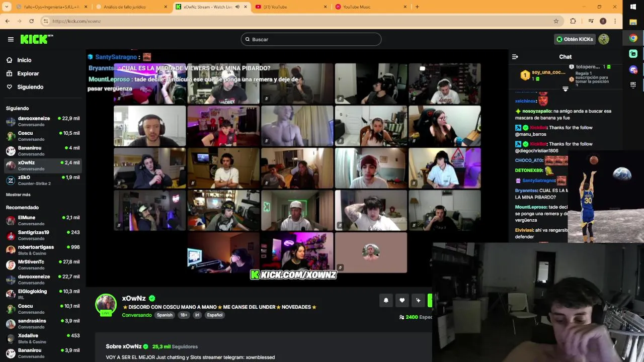The width and height of the screenshot is (644, 362).
Task: Bookmark page with the star icon
Action: [556, 21]
